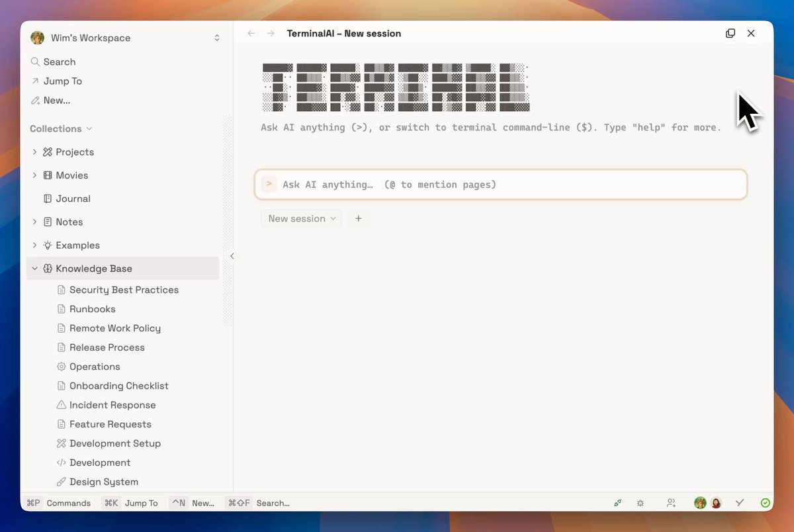The height and width of the screenshot is (532, 794).
Task: Collapse the Knowledge Base collection
Action: point(35,269)
